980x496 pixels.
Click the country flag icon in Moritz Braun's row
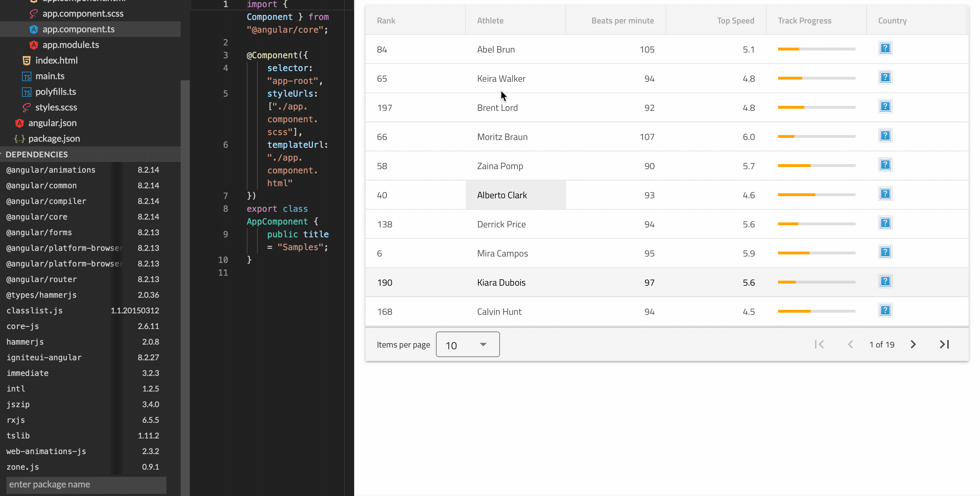(x=885, y=136)
